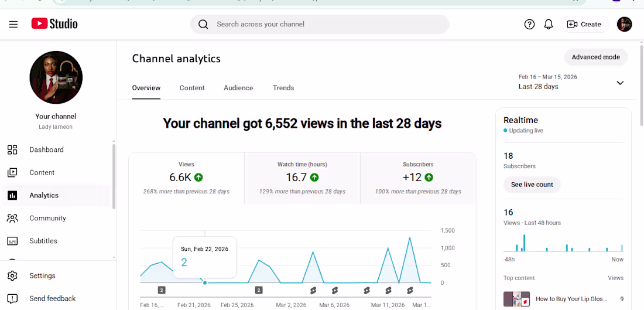644x310 pixels.
Task: Click the 268% more than previous 28 days text
Action: pos(186,192)
